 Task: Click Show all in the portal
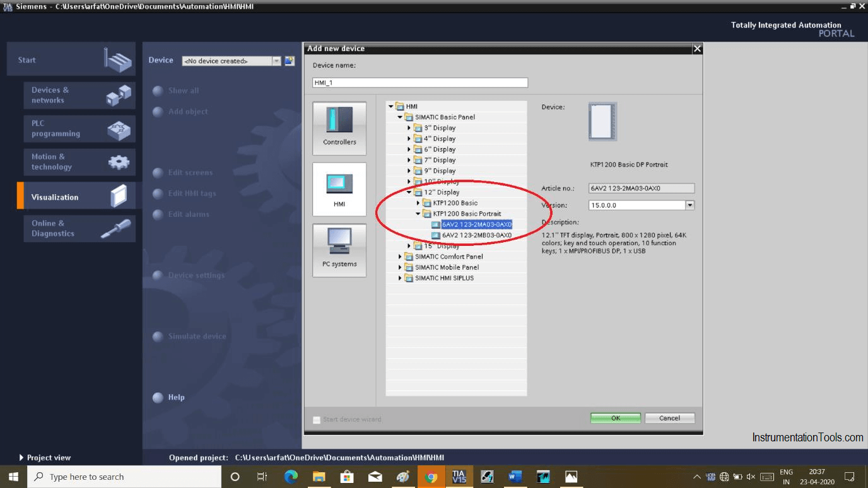[184, 91]
